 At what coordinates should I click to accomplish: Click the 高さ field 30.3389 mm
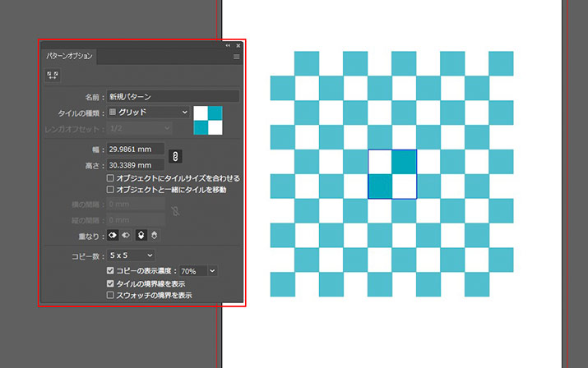[136, 165]
